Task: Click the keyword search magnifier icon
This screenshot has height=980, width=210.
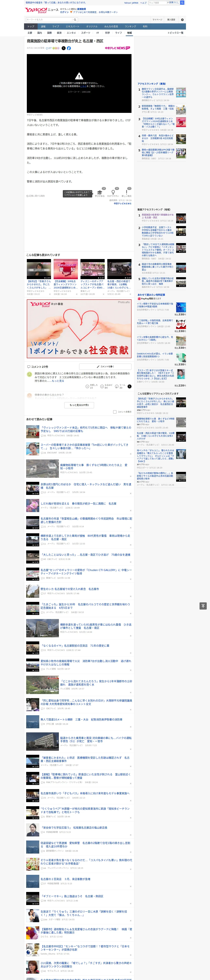Action: [75, 20]
